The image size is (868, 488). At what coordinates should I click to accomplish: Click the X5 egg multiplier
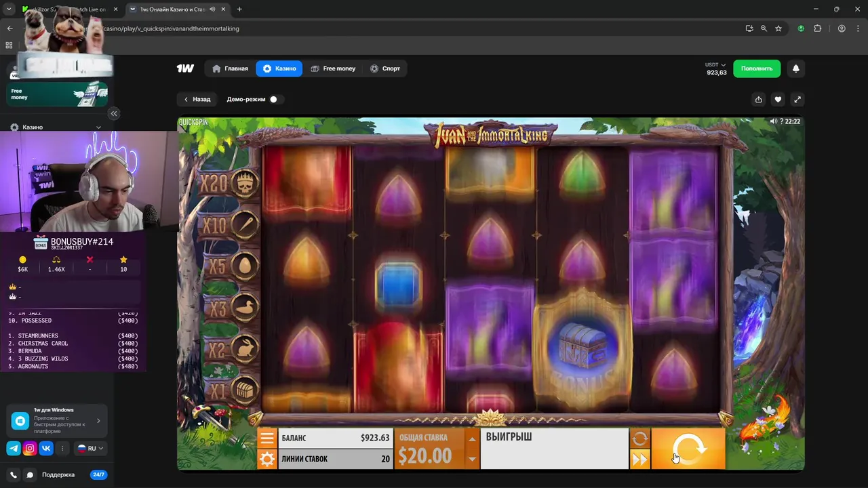[231, 266]
